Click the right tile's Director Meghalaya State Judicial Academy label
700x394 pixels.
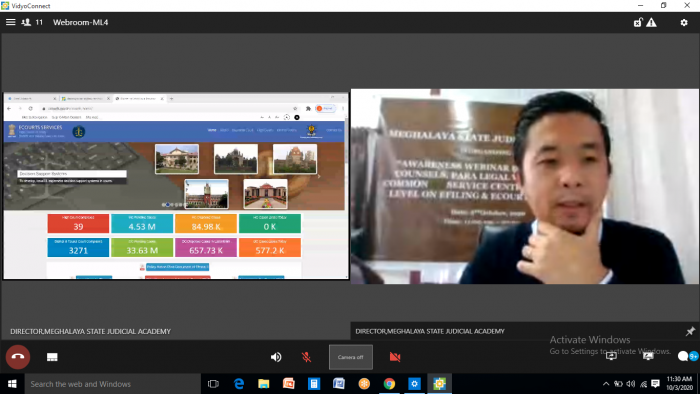click(x=430, y=331)
